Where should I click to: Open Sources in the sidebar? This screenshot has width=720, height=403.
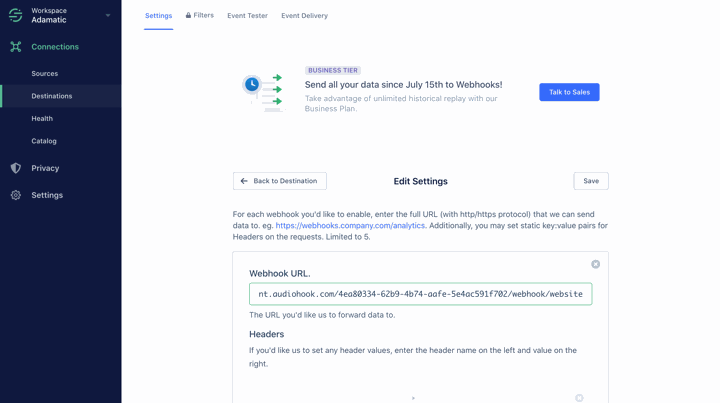click(44, 74)
